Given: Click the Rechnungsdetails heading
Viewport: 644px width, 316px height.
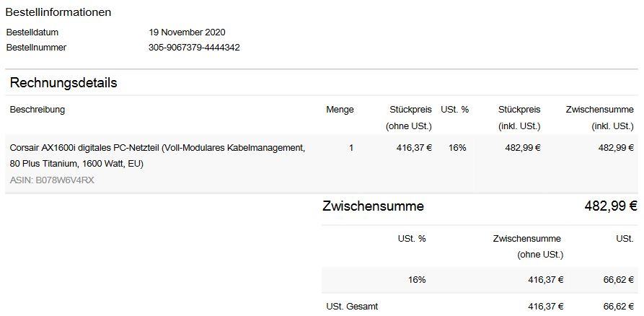Looking at the screenshot, I should [x=63, y=82].
